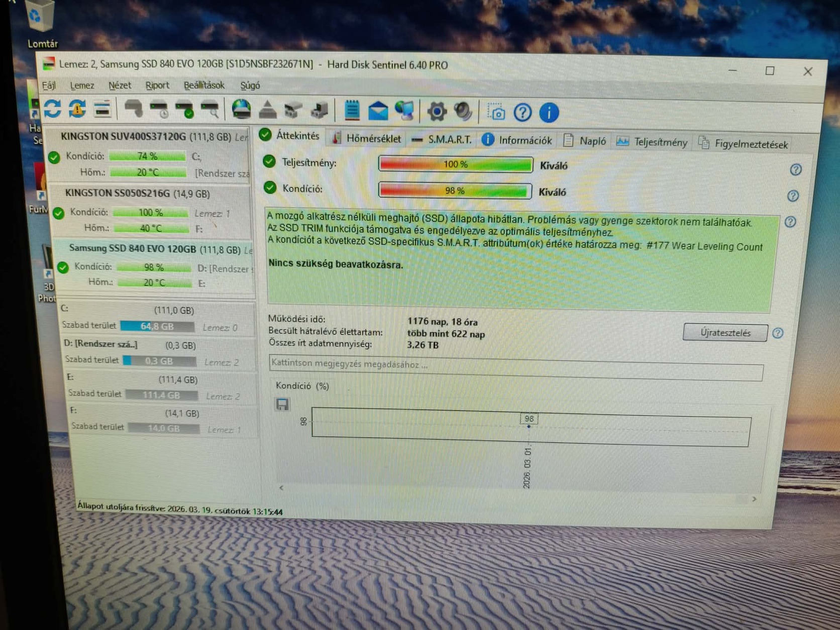
Task: Click the "1176 nap, 18 óra" value
Action: (442, 322)
